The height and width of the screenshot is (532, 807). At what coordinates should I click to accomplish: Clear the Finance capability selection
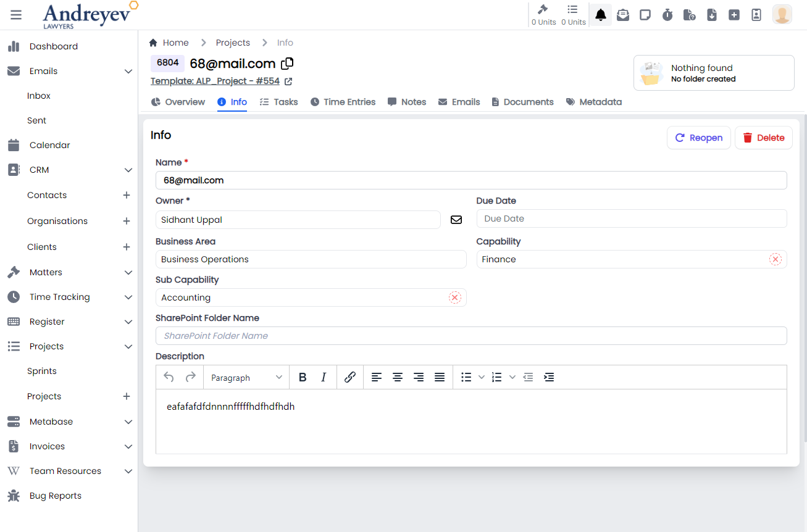(x=775, y=259)
